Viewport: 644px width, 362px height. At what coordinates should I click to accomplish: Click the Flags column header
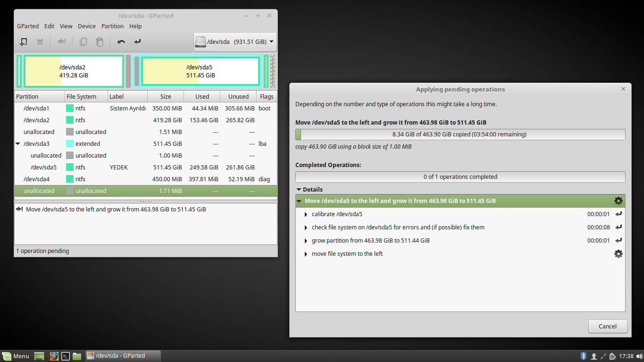pyautogui.click(x=267, y=97)
